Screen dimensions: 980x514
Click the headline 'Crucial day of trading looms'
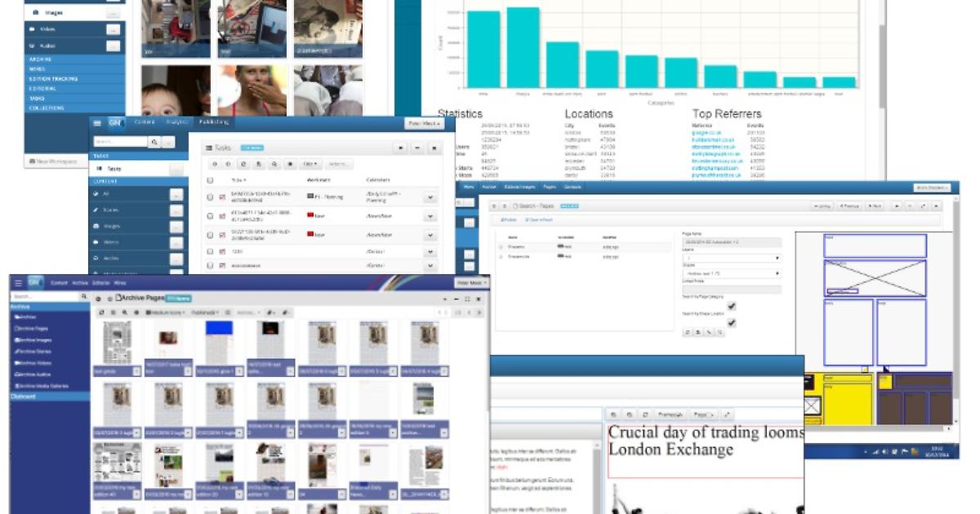[706, 432]
